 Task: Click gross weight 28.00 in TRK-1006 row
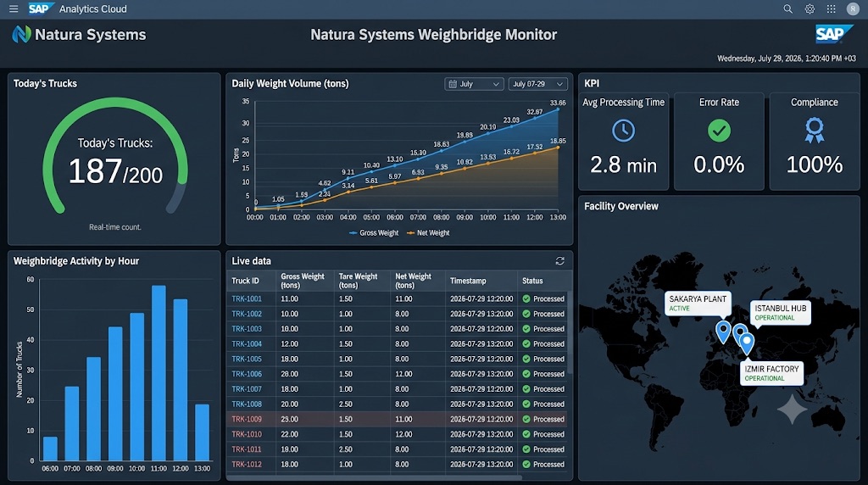pos(290,374)
